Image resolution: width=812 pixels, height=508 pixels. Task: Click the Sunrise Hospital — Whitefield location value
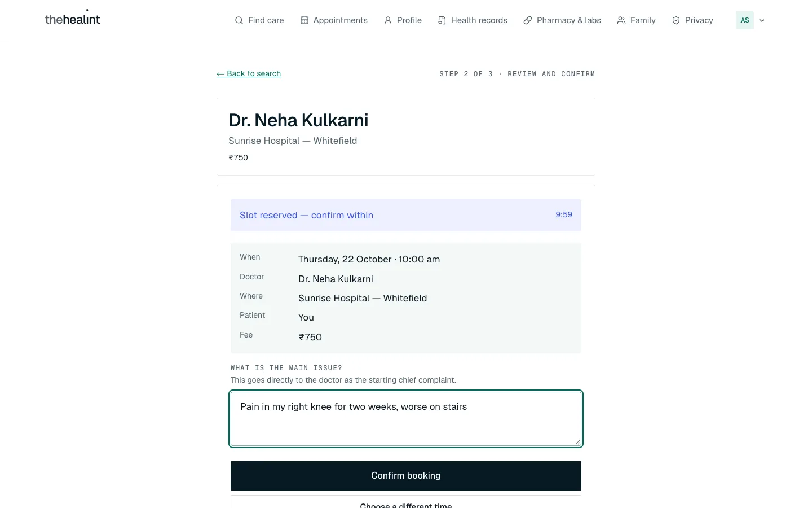tap(363, 298)
